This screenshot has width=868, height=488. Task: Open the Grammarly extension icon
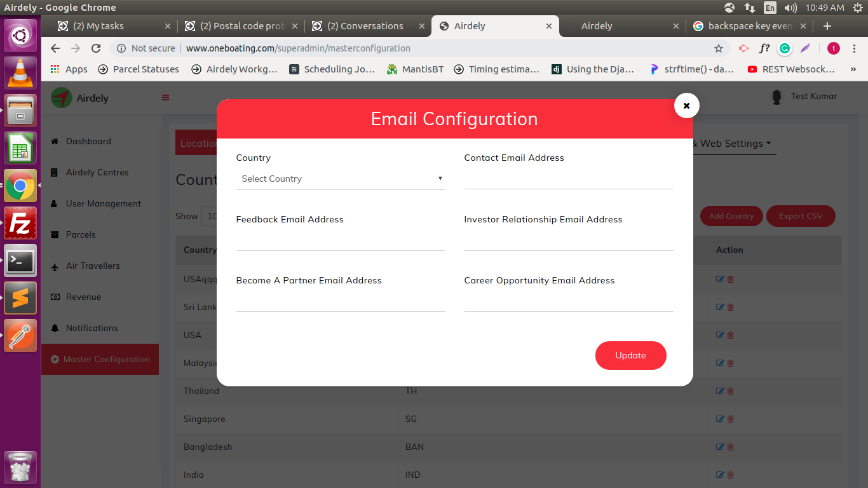(785, 48)
